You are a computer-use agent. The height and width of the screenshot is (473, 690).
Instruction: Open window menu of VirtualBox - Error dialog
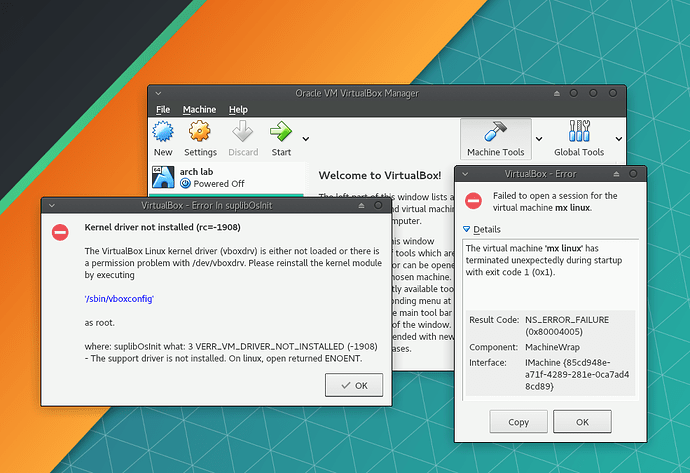click(x=465, y=174)
